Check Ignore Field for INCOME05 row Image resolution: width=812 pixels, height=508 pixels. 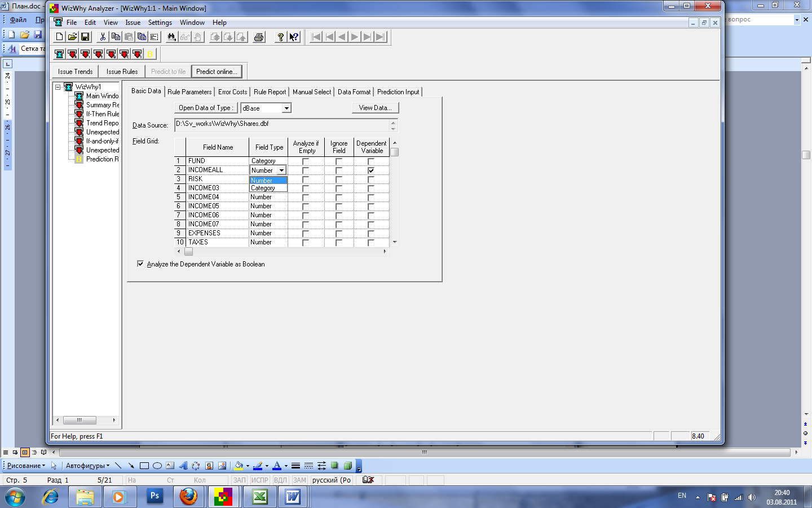coord(339,207)
